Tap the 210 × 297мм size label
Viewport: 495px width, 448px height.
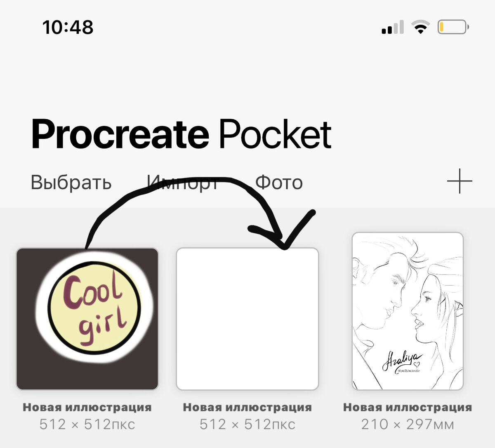(x=408, y=424)
